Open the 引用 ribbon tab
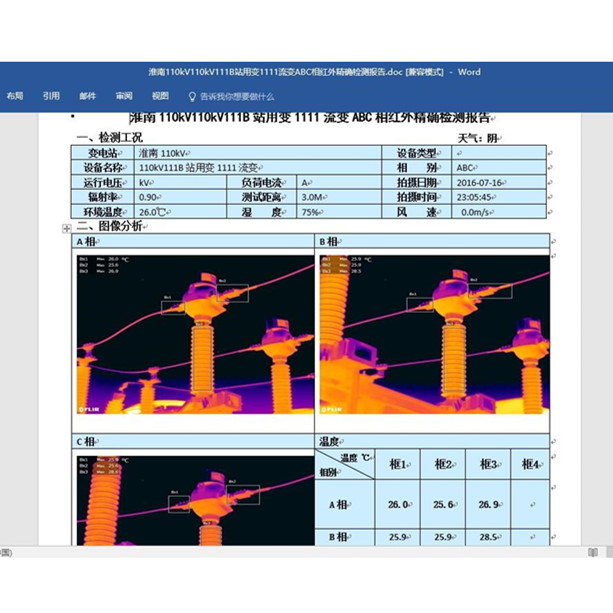Screen dimensions: 613x613 (x=51, y=96)
